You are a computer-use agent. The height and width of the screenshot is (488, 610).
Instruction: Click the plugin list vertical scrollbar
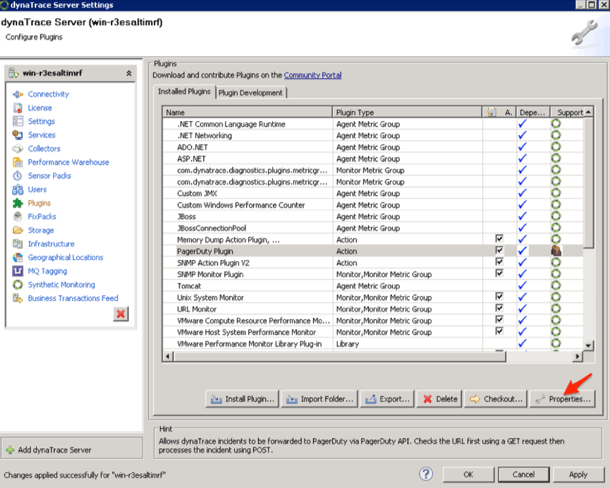(x=589, y=200)
